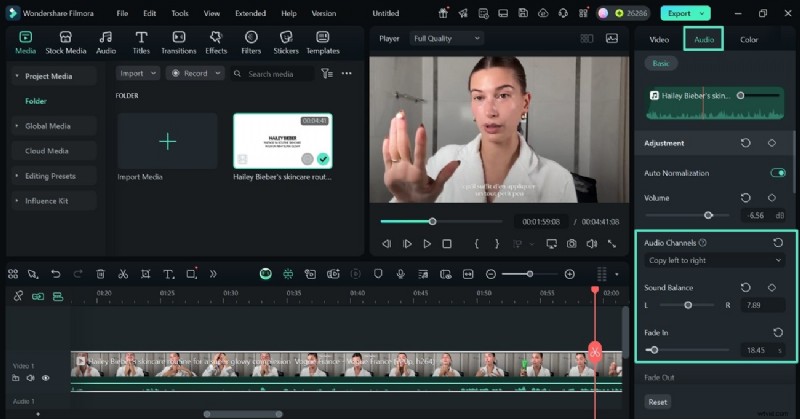This screenshot has width=800, height=419.
Task: Click the undo icon in timeline toolbar
Action: [x=55, y=275]
